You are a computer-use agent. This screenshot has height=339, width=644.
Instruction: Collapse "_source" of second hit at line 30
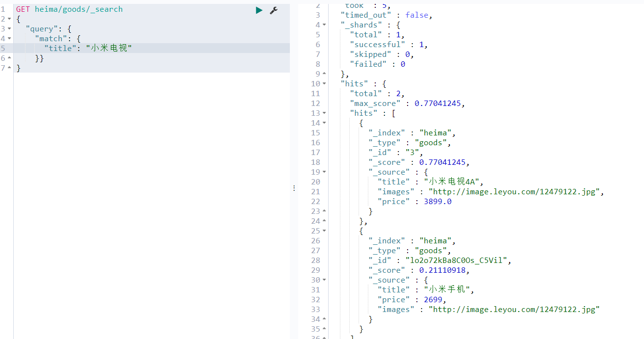[x=324, y=280]
